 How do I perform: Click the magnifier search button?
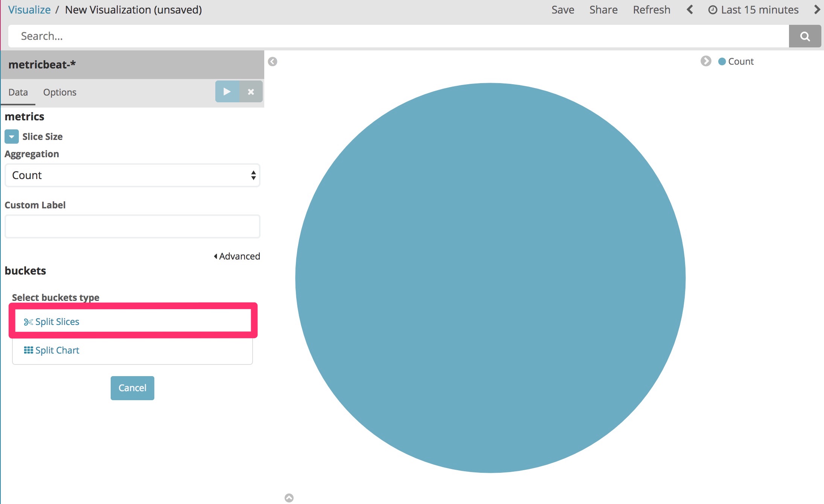805,36
